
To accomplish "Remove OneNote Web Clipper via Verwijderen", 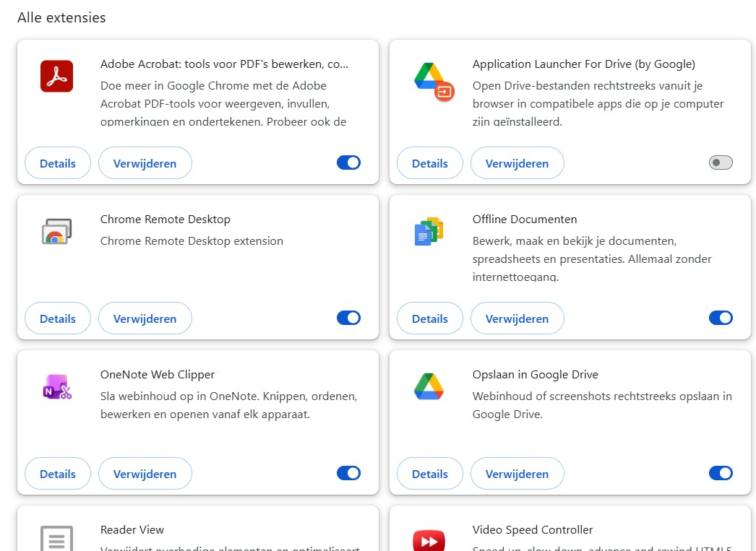I will 145,474.
